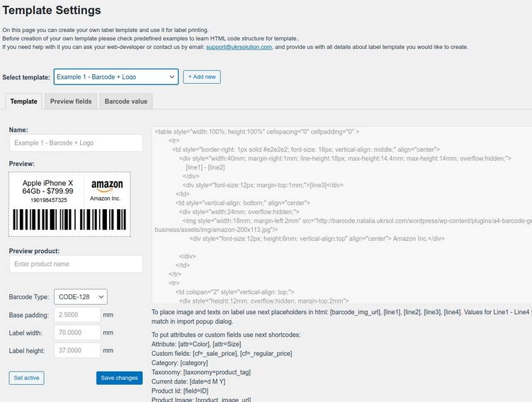The height and width of the screenshot is (402, 532).
Task: Click the Apple iPhone X text in preview
Action: (x=47, y=183)
